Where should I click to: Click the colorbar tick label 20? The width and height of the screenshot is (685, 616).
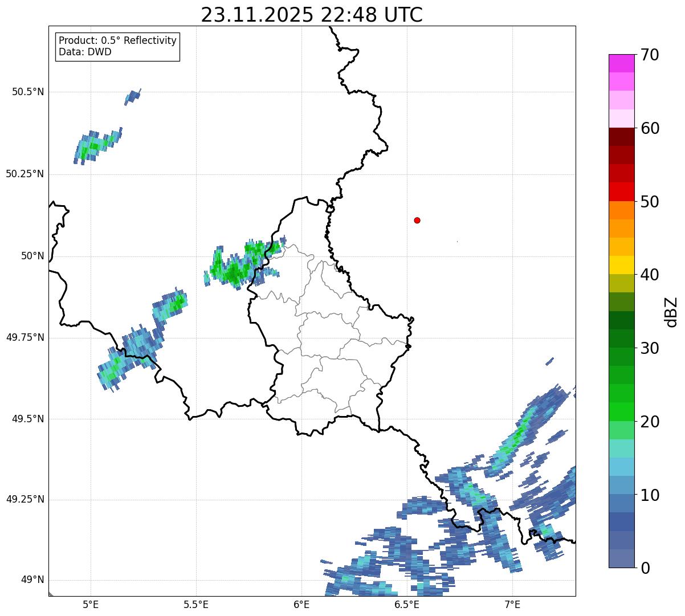click(650, 422)
